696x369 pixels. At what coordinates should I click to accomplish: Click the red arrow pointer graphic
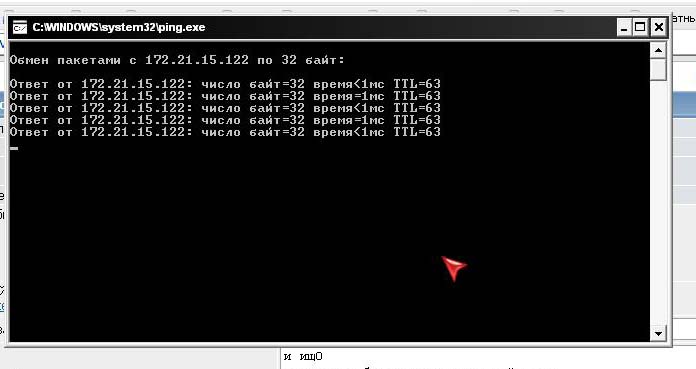tap(454, 268)
